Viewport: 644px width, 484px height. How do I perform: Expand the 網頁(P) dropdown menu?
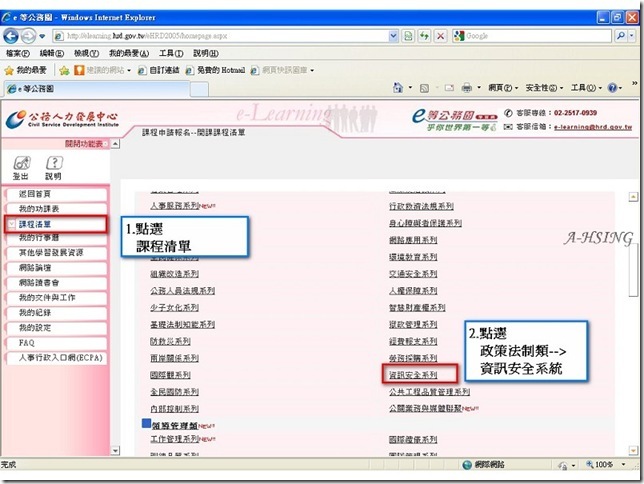[x=503, y=88]
